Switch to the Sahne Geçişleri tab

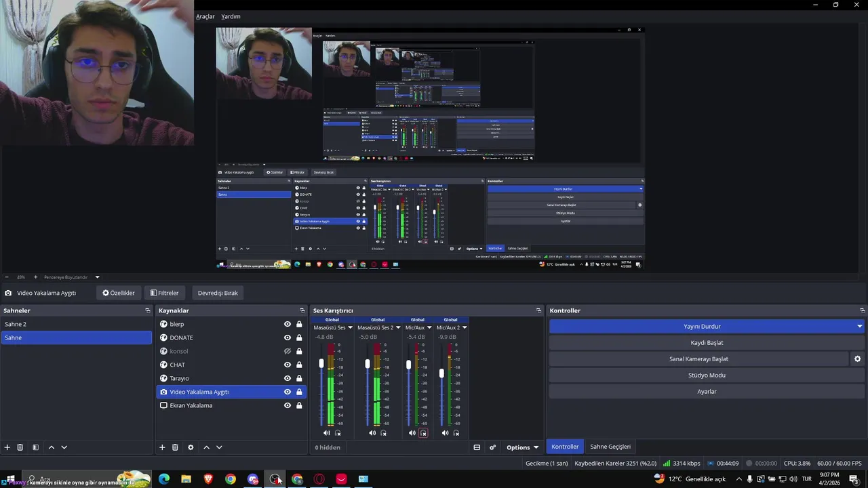(610, 447)
